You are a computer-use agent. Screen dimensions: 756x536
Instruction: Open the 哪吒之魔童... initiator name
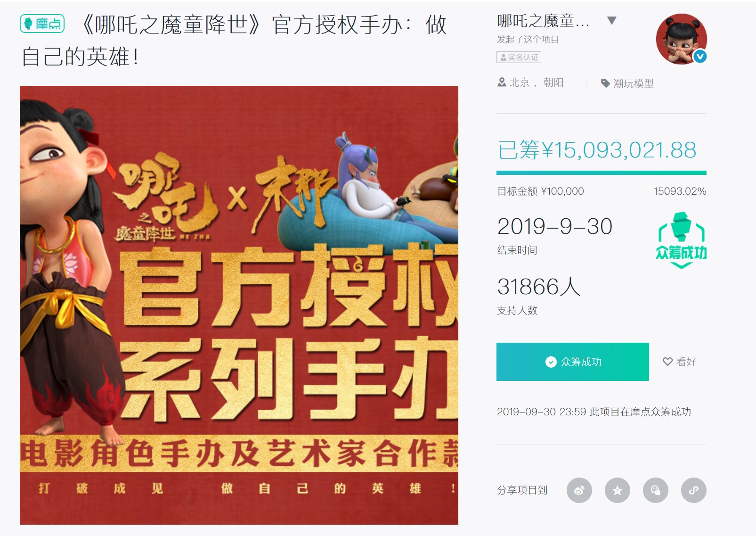[543, 21]
